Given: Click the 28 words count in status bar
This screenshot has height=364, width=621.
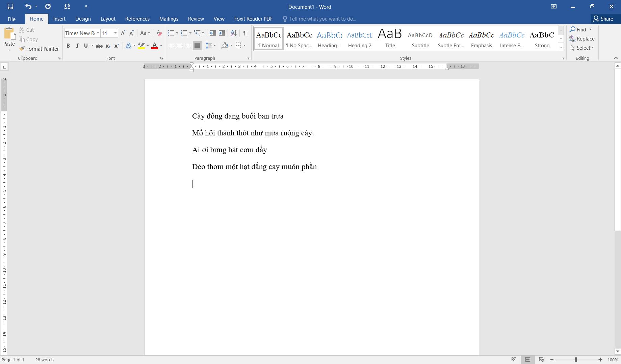Looking at the screenshot, I should tap(44, 360).
